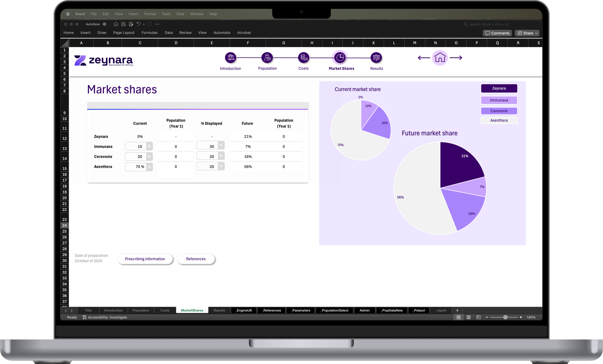Open the References button
This screenshot has height=364, width=603.
coord(196,259)
